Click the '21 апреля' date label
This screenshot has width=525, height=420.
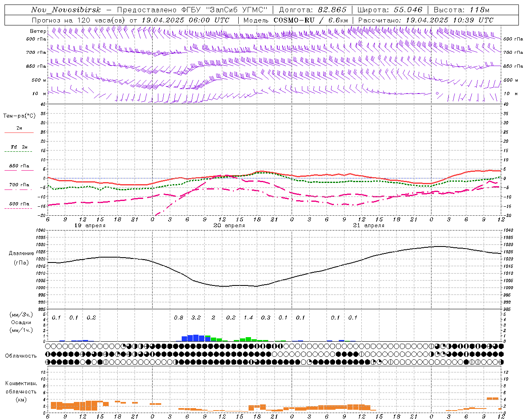pos(369,226)
